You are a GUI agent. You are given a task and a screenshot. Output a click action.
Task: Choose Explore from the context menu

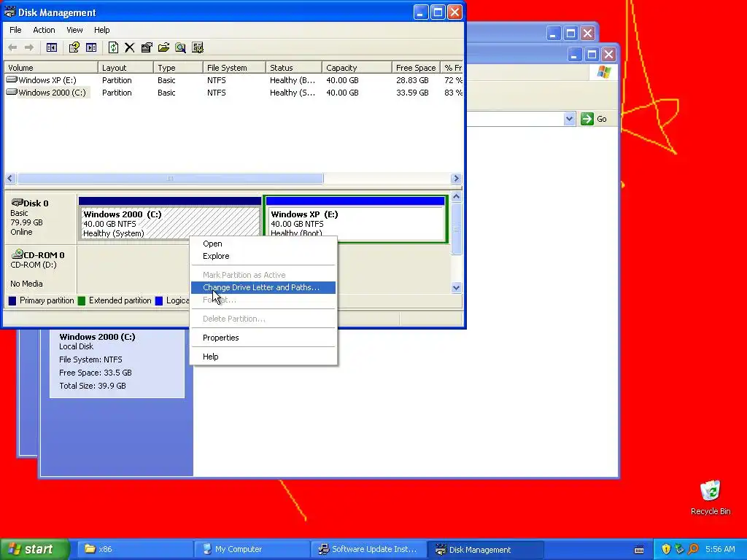click(x=263, y=256)
